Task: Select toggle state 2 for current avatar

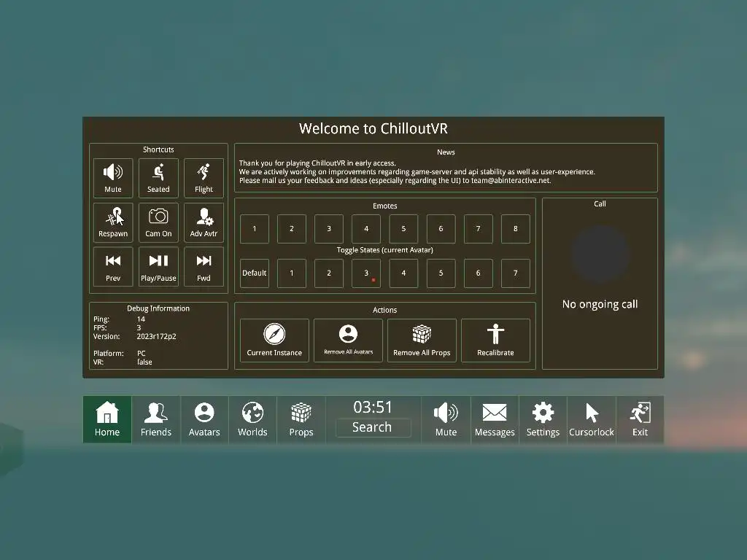Action: [329, 273]
